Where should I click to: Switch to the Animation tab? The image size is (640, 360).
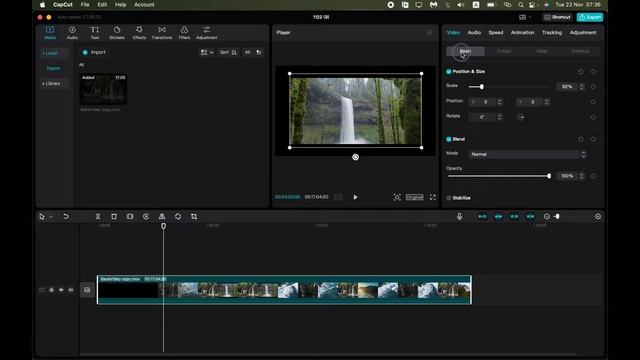tap(522, 33)
